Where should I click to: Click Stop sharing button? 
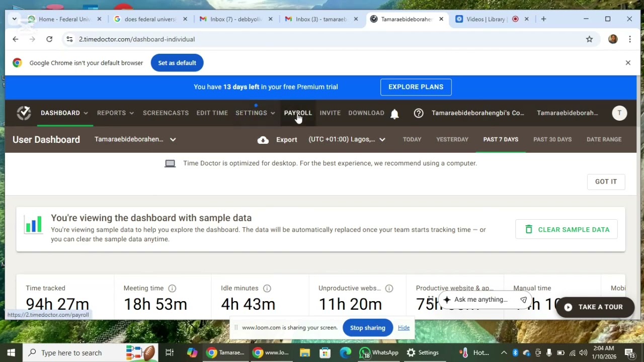pyautogui.click(x=368, y=328)
